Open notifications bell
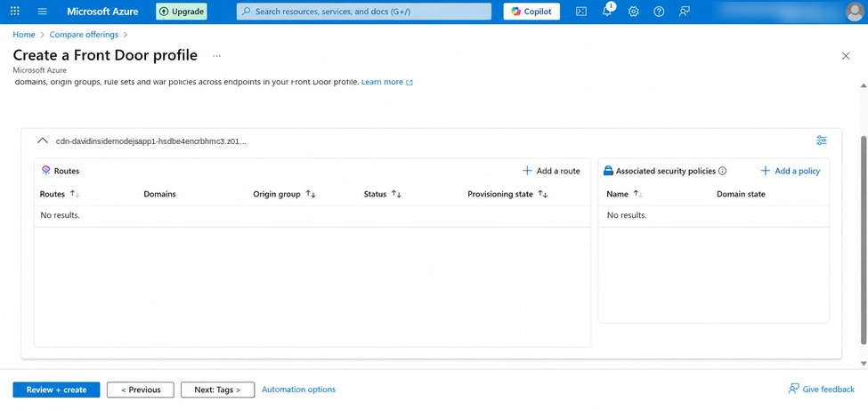 pos(607,11)
